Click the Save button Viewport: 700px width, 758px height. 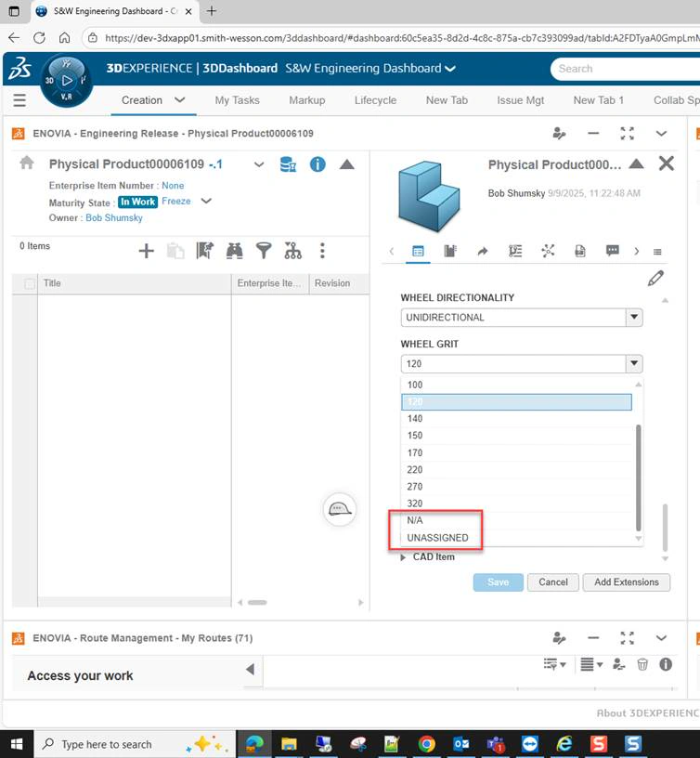click(x=498, y=582)
